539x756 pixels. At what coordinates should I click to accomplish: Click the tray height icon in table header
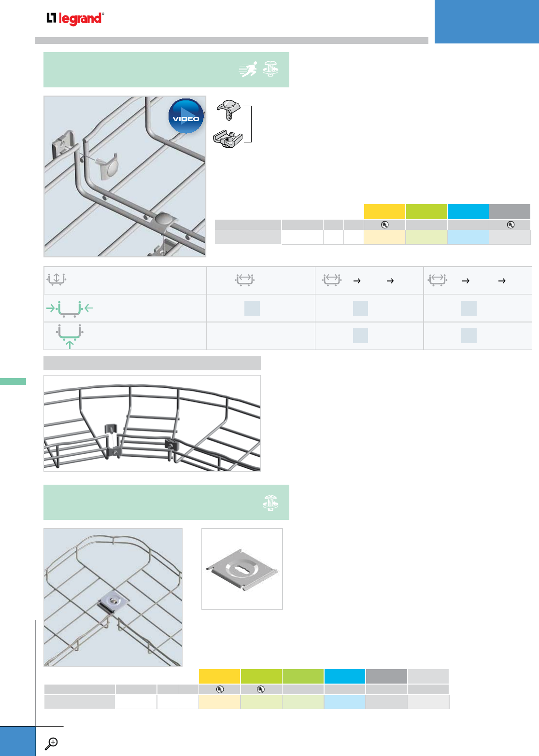click(57, 279)
